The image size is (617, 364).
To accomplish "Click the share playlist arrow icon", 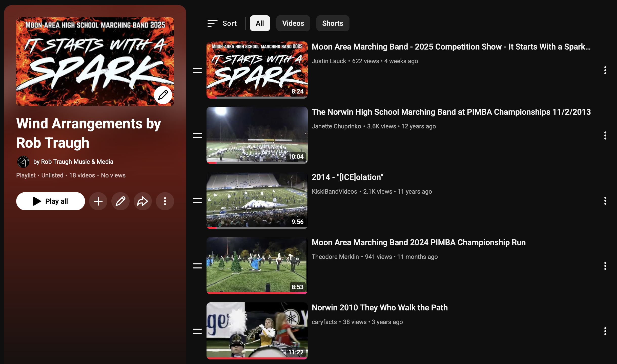I will tap(143, 201).
